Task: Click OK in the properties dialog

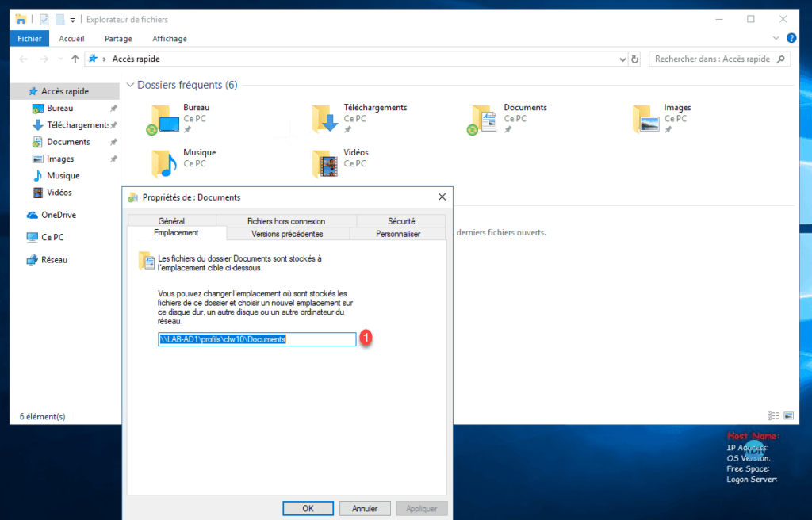Action: tap(308, 509)
